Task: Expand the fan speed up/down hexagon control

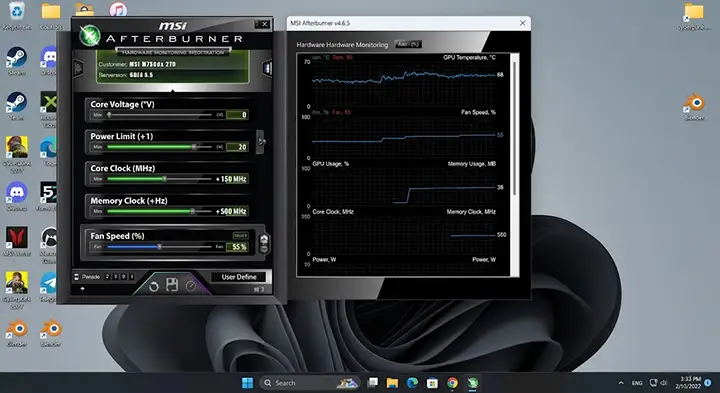Action: coord(264,244)
